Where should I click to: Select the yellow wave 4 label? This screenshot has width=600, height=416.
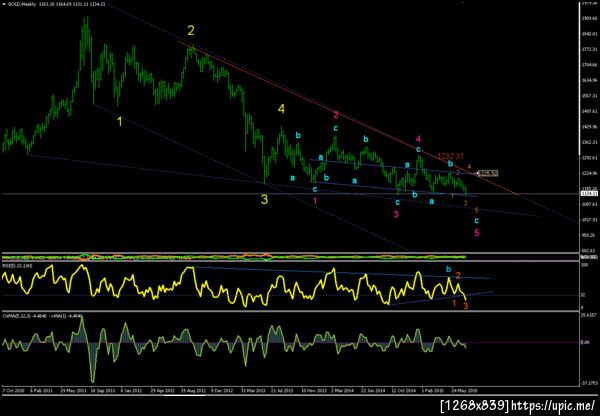[281, 109]
